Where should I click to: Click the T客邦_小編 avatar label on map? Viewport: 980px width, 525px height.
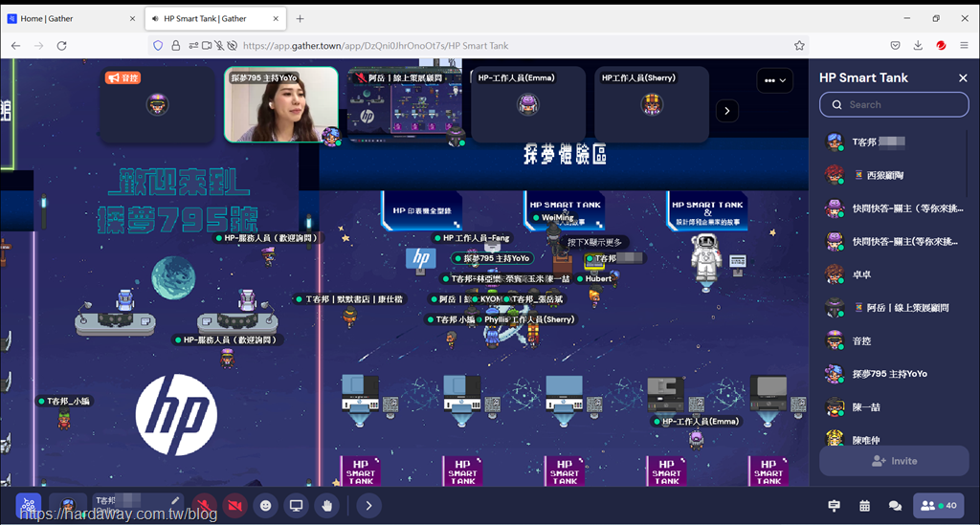[64, 401]
